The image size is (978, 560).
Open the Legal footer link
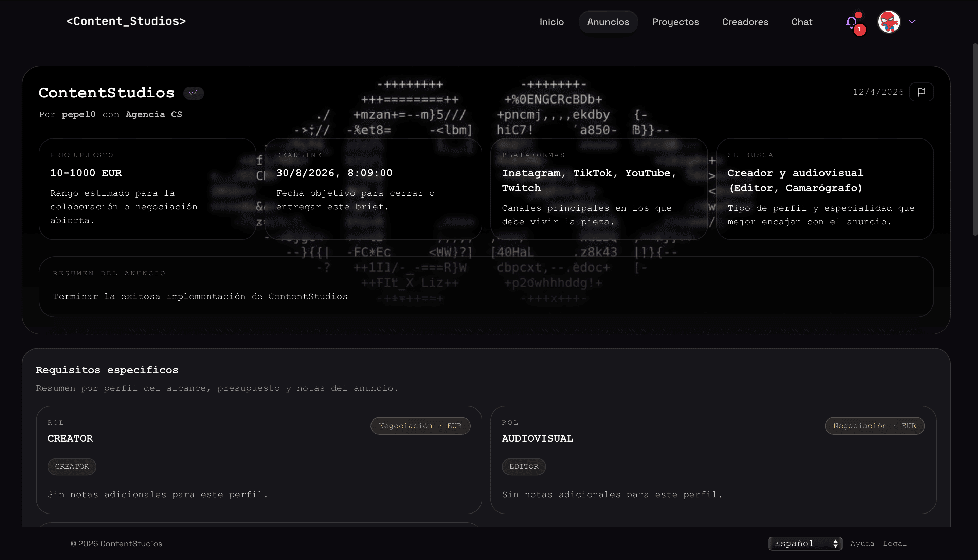point(894,543)
